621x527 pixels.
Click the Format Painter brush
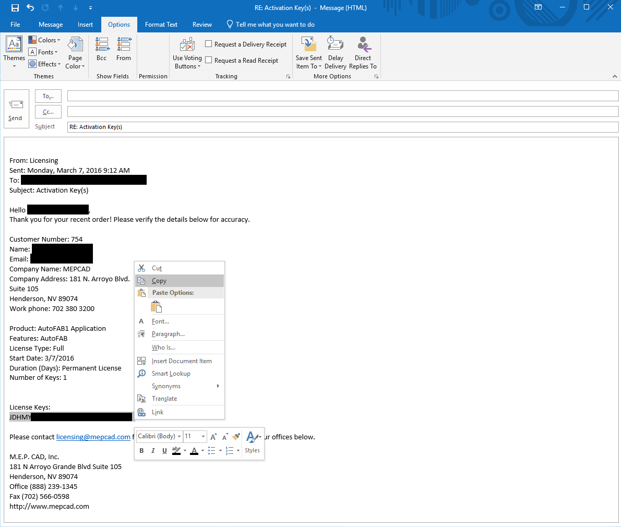point(236,436)
